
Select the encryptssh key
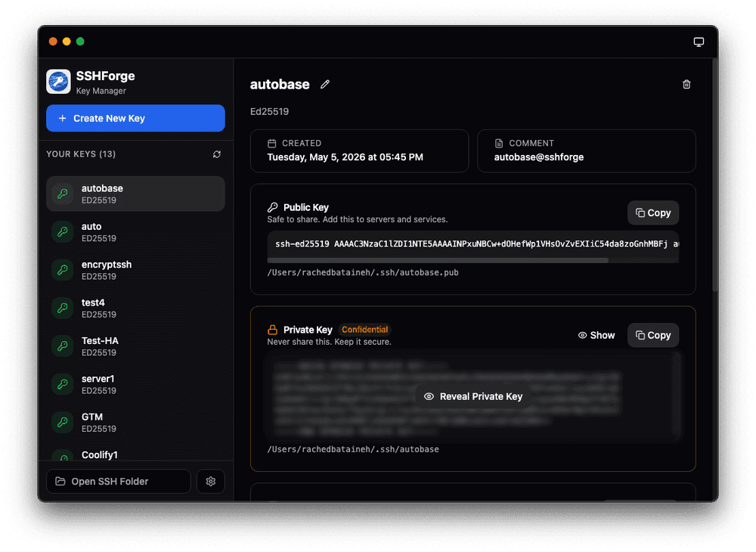pos(135,270)
